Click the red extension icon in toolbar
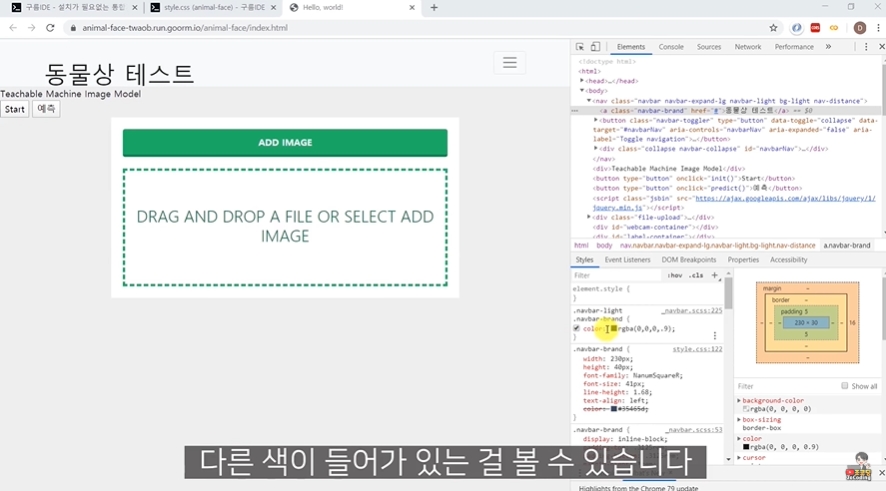886x491 pixels. 815,28
